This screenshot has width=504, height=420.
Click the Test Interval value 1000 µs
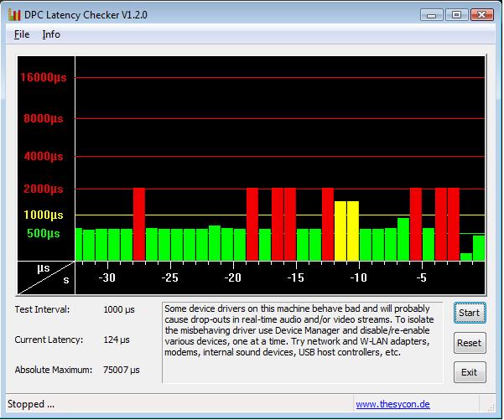point(119,310)
